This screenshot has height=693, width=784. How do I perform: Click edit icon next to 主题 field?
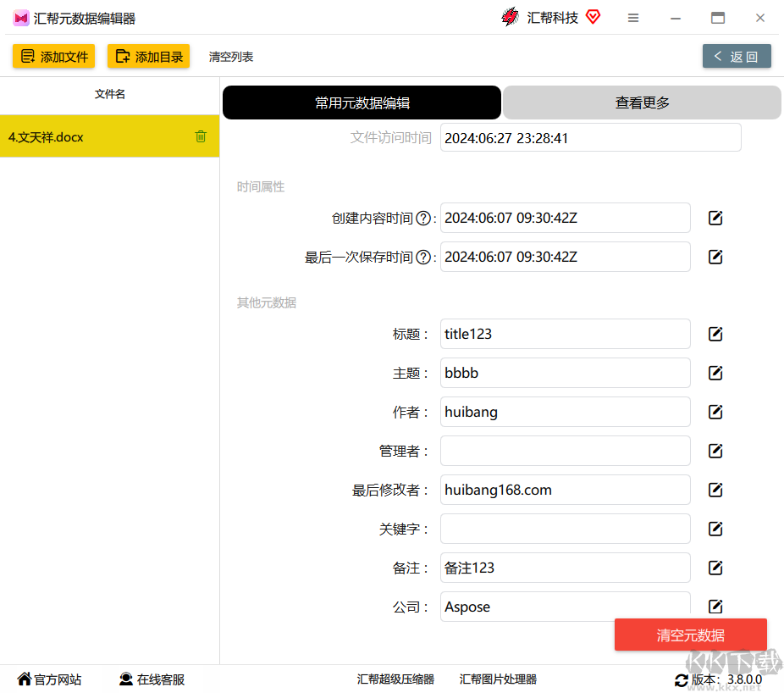[715, 373]
